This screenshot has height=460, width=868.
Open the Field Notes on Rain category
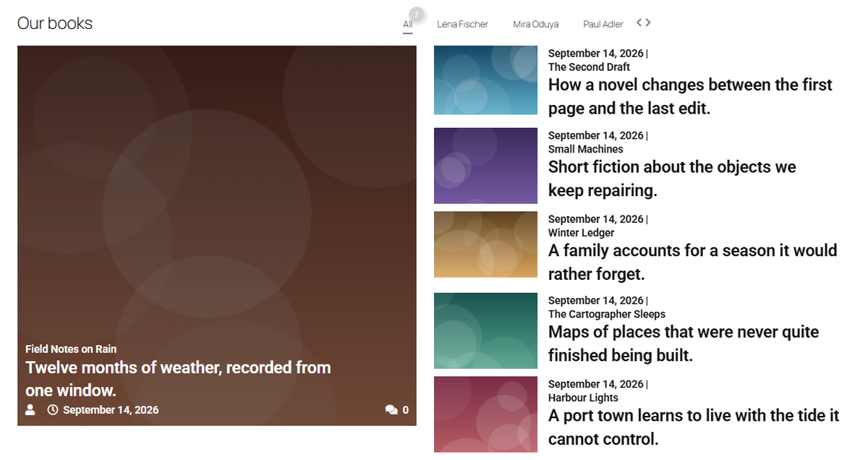[71, 349]
